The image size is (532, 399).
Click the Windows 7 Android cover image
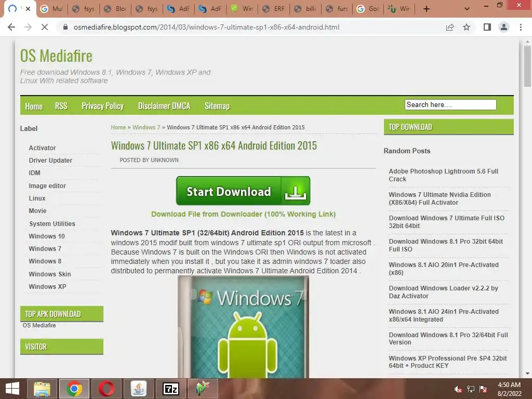[243, 327]
